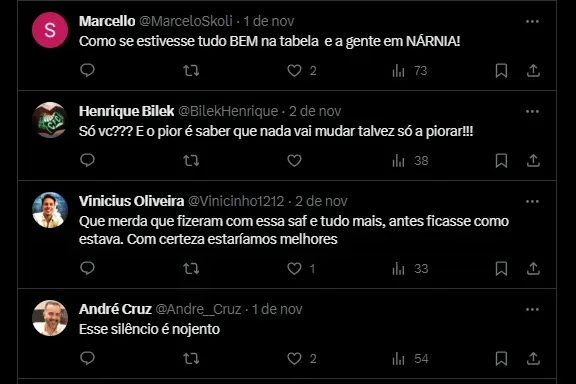The width and height of the screenshot is (576, 384).
Task: Open @BilekHenrique profile handle
Action: click(228, 111)
